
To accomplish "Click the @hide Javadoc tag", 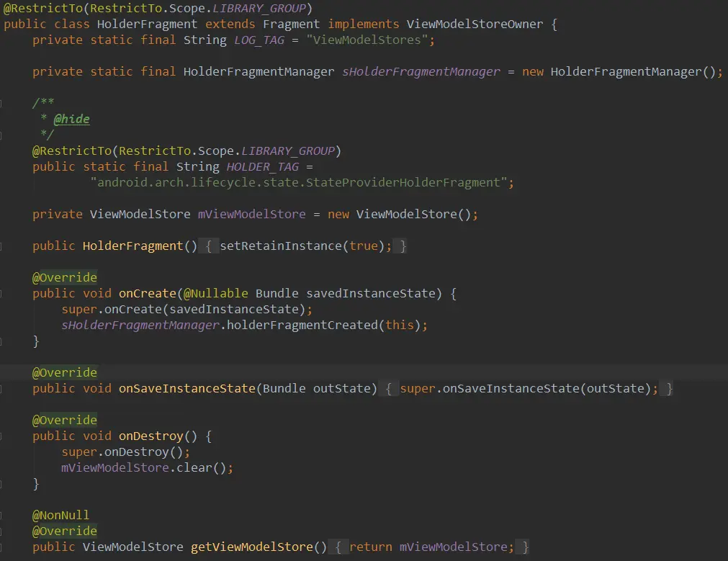I will [x=71, y=120].
